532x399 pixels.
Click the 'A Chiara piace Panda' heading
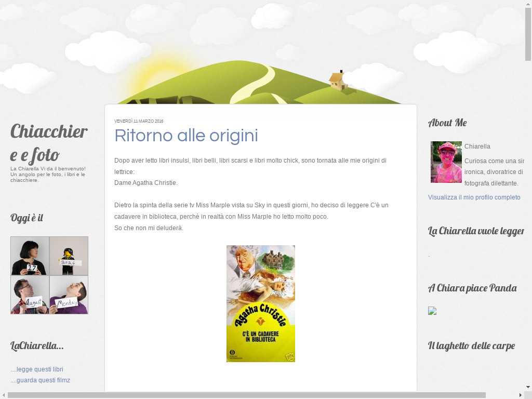(x=472, y=288)
